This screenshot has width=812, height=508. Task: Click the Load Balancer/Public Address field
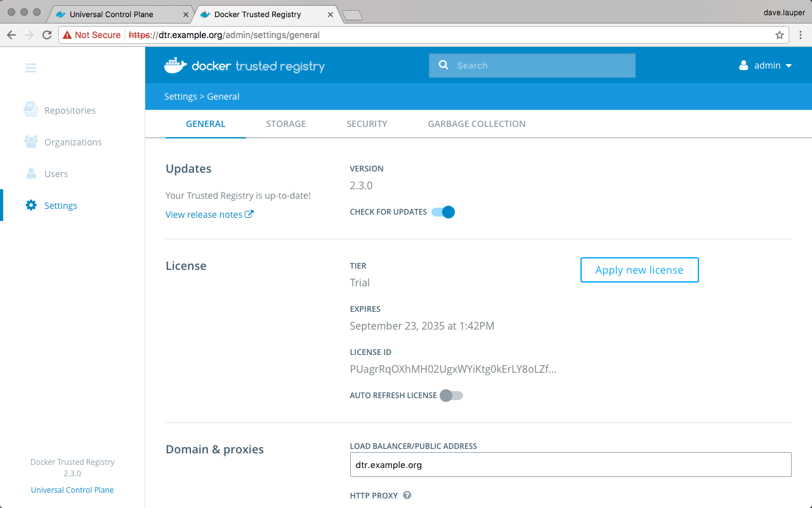pos(570,464)
